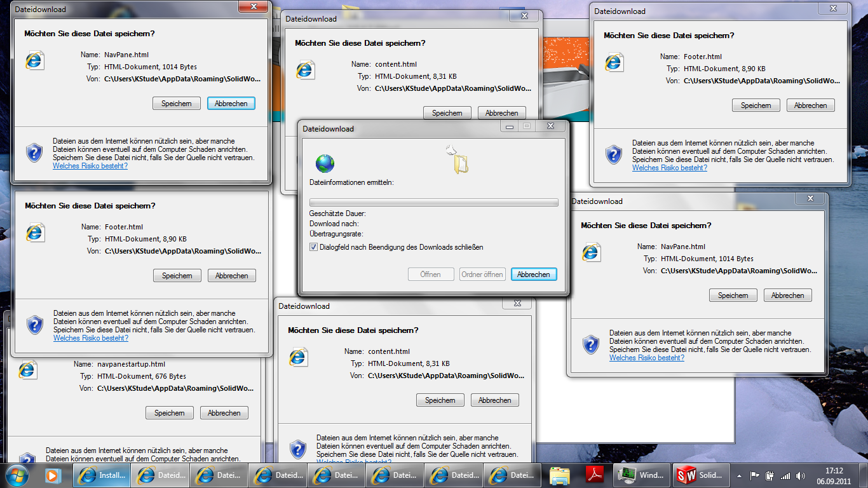Click IE file icon in content.html dialog with risk warning
This screenshot has height=488, width=868.
298,356
